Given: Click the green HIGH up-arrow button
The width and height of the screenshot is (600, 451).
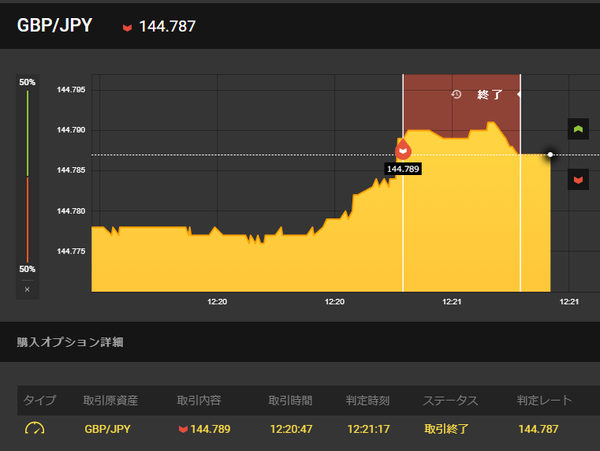Looking at the screenshot, I should coord(578,129).
